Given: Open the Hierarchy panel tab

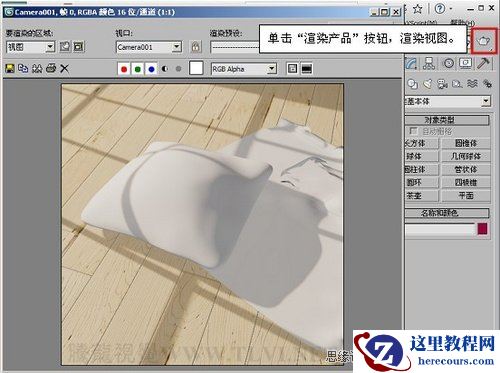Looking at the screenshot, I should pyautogui.click(x=429, y=63).
